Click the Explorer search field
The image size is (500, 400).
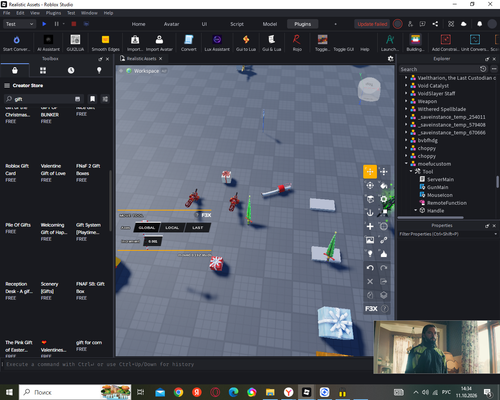[x=439, y=69]
